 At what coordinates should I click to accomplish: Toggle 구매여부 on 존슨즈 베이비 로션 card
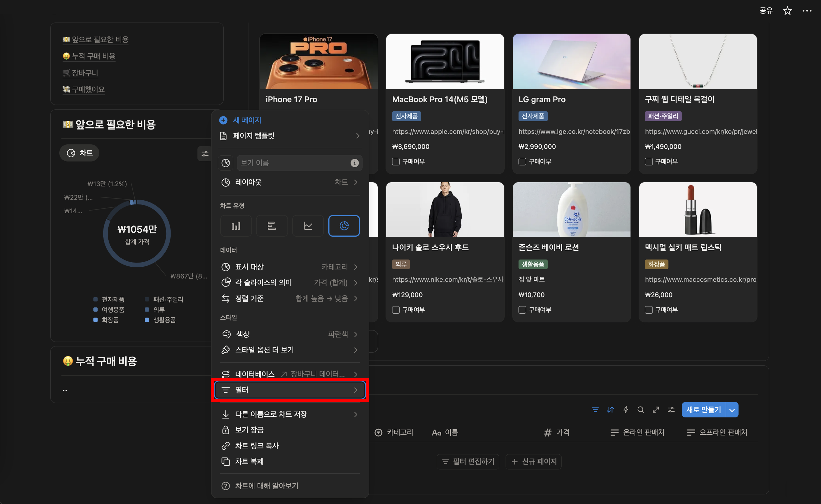coord(522,310)
